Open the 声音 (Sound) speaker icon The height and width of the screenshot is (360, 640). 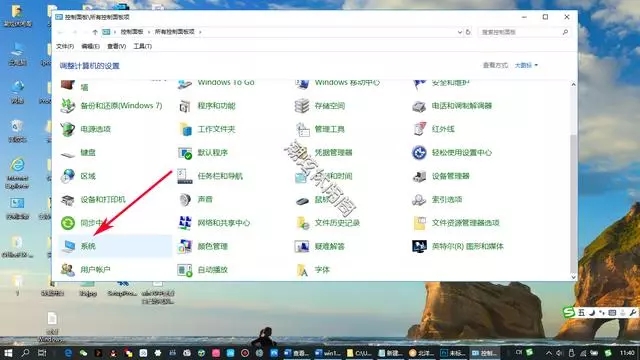click(185, 200)
